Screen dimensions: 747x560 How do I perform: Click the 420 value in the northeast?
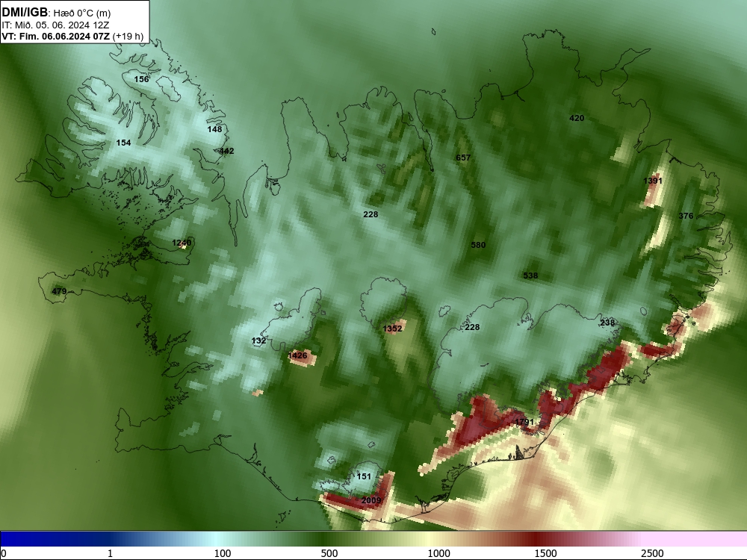click(577, 118)
